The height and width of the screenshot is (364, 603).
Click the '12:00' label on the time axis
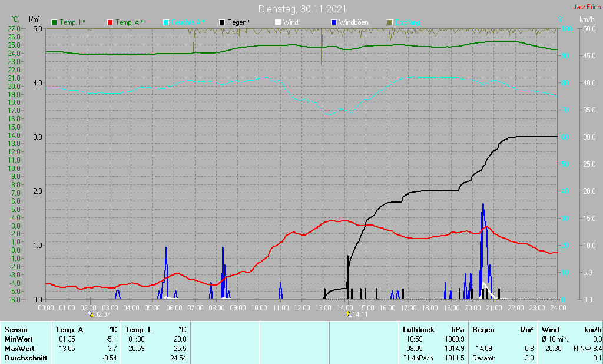tap(302, 308)
